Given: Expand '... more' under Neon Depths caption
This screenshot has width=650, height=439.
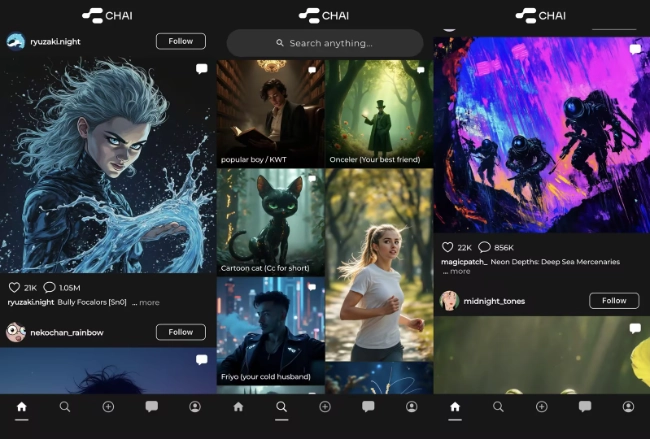Looking at the screenshot, I should pyautogui.click(x=456, y=271).
